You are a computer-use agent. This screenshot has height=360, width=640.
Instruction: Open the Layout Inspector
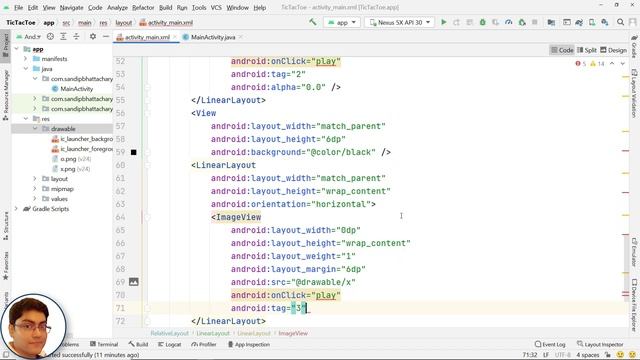point(600,344)
